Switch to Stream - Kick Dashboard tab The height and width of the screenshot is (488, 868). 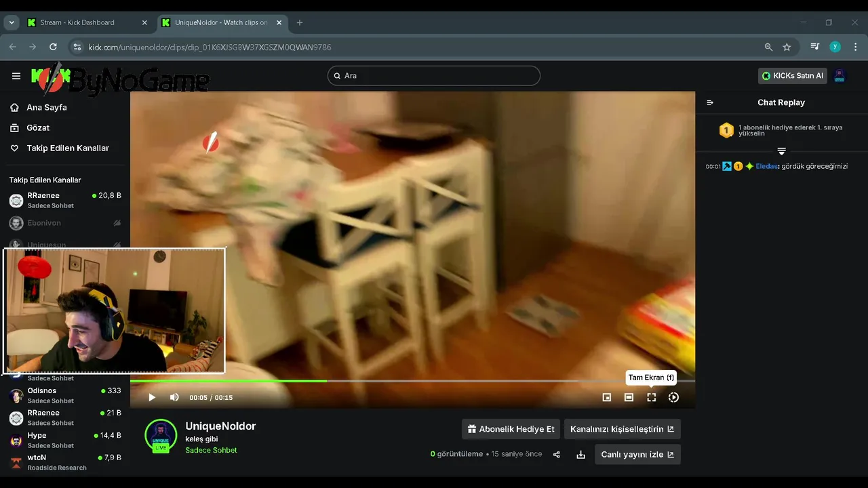click(87, 22)
